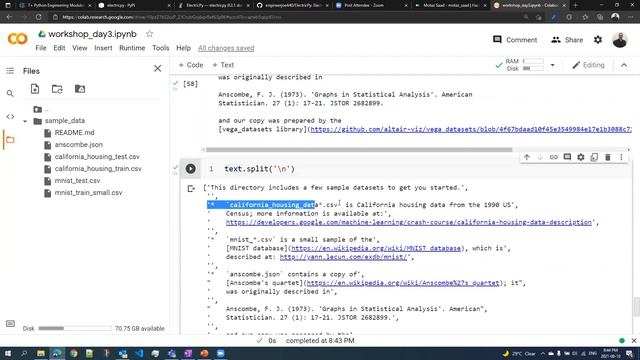Mirror the cell in a tab
The width and height of the screenshot is (640, 360).
[594, 157]
